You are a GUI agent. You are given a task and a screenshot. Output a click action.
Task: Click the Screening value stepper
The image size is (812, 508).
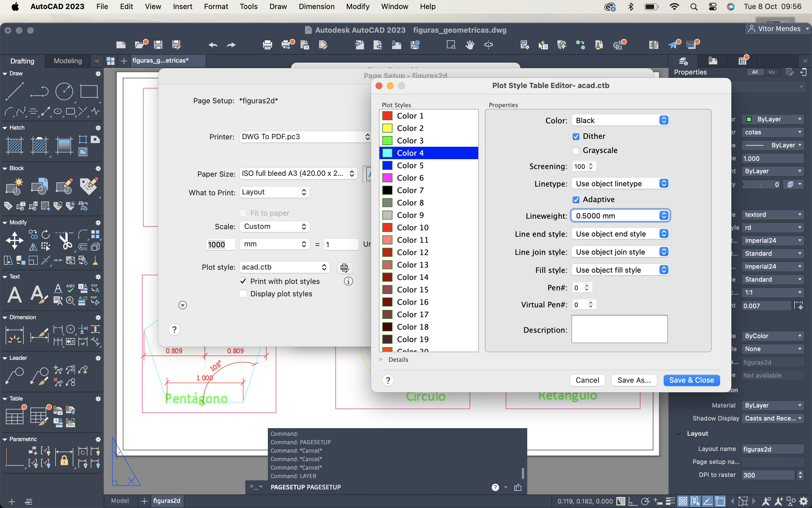click(x=591, y=166)
